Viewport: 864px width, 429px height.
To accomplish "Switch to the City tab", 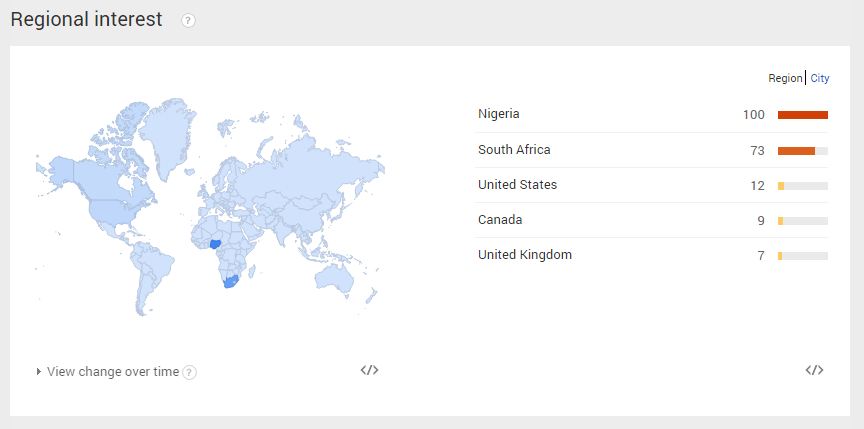I will click(819, 78).
